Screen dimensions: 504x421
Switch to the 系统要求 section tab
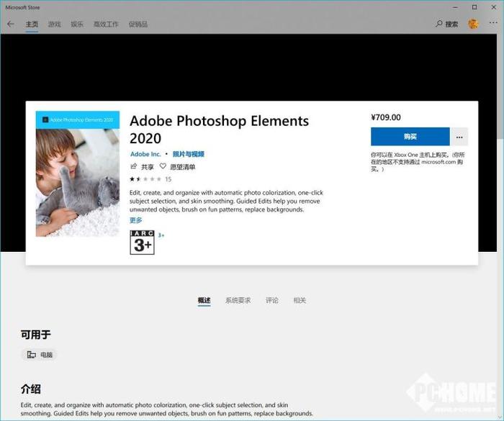(238, 301)
